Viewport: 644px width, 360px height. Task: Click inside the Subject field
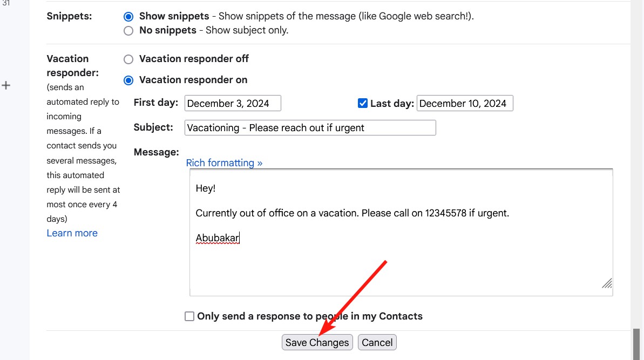[310, 127]
